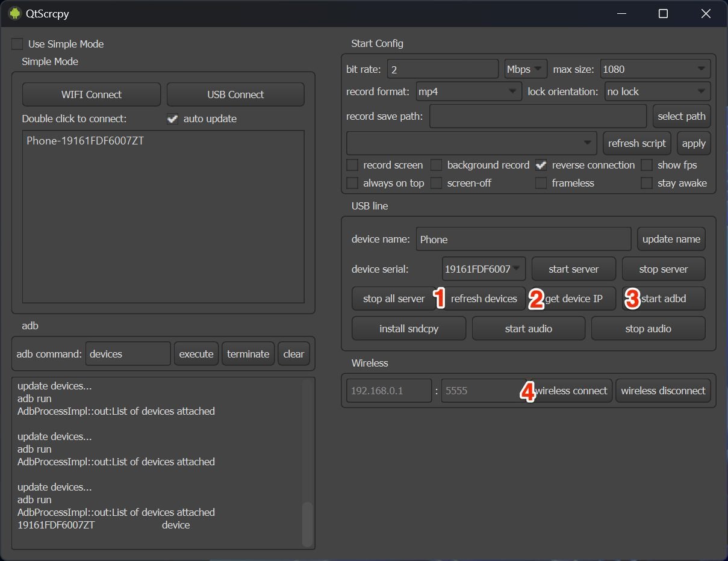Click the USB Connect button
The width and height of the screenshot is (728, 561).
tap(235, 95)
